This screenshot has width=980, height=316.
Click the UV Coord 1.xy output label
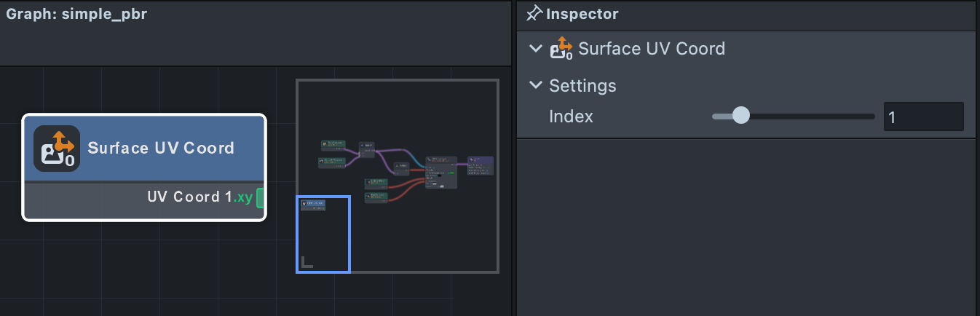(x=200, y=197)
